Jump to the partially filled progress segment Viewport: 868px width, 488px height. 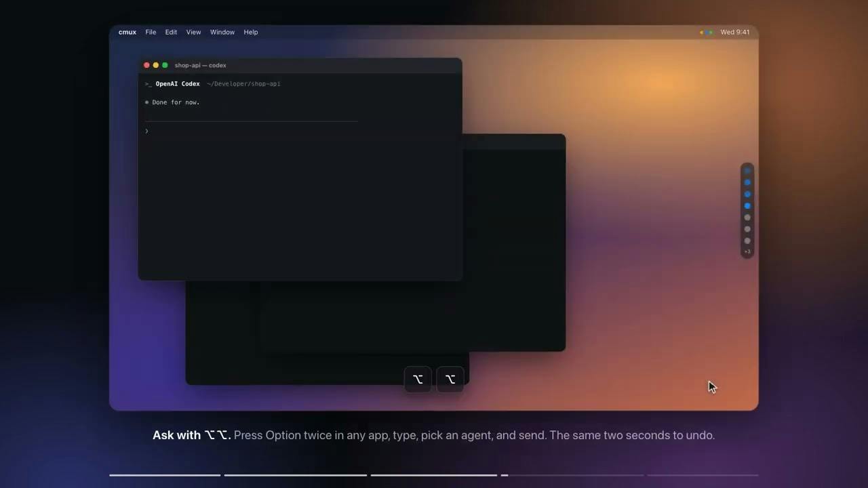(x=572, y=475)
